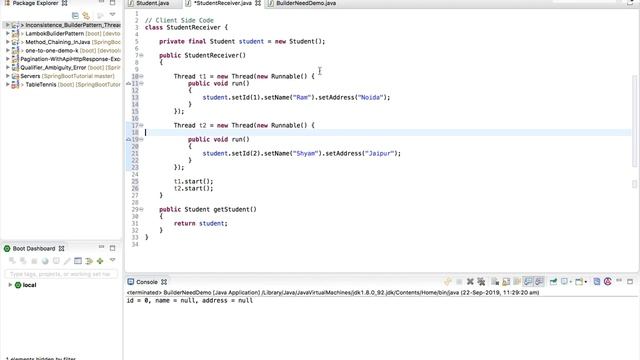
Task: Open Package Explorer view menu
Action: click(x=112, y=15)
